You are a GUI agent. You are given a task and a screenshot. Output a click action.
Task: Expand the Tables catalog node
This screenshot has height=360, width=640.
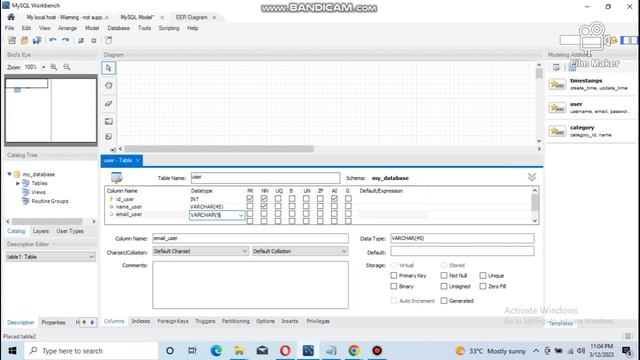18,183
